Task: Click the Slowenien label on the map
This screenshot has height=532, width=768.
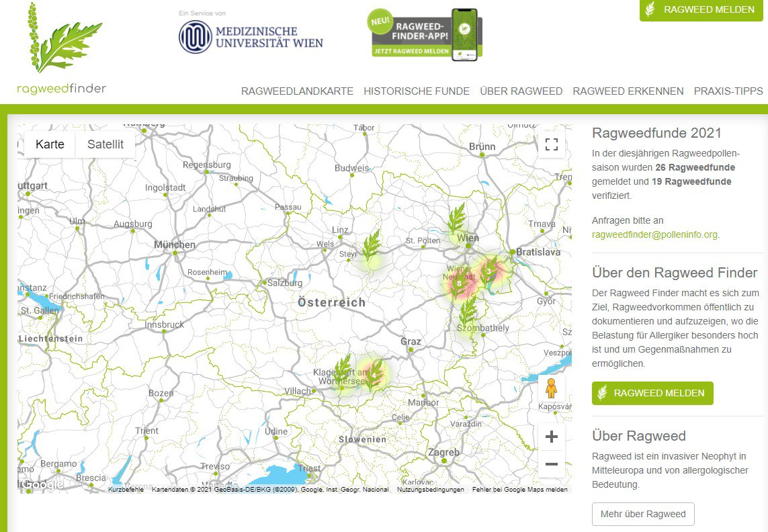Action: [x=362, y=439]
